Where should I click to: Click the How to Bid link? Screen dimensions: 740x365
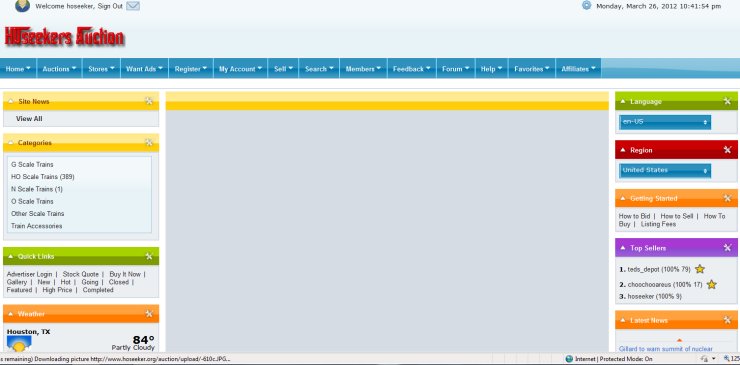(x=634, y=216)
